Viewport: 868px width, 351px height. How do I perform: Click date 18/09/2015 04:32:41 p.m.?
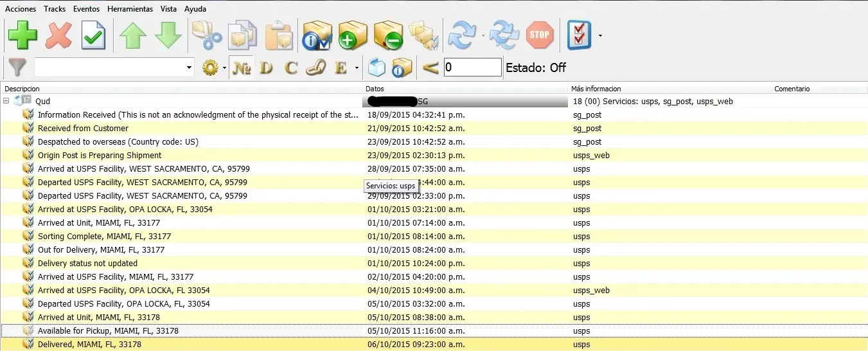click(416, 114)
